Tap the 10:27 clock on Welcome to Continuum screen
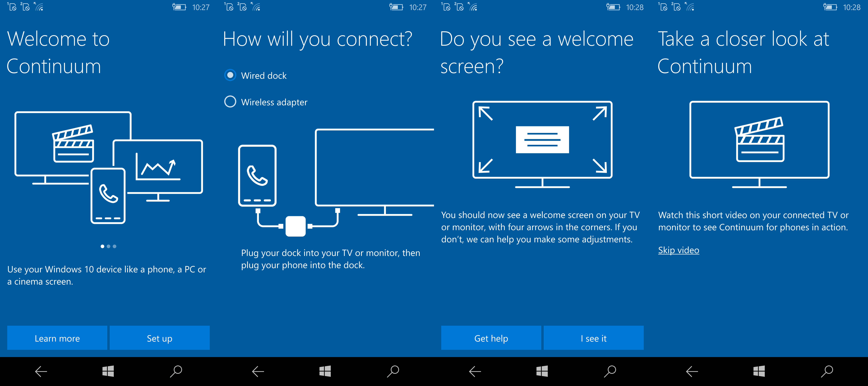Image resolution: width=868 pixels, height=386 pixels. pyautogui.click(x=201, y=7)
